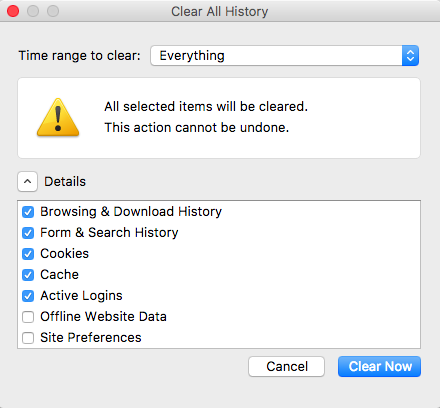Cancel the Clear All History dialog
Image resolution: width=440 pixels, height=408 pixels.
point(286,367)
